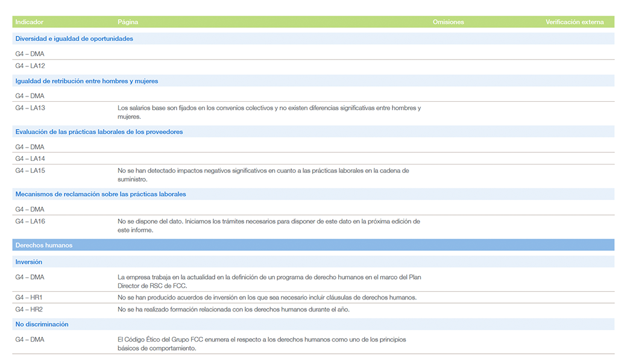Viewport: 627px width, 364px height.
Task: Click the 'Página' column header
Action: [128, 22]
